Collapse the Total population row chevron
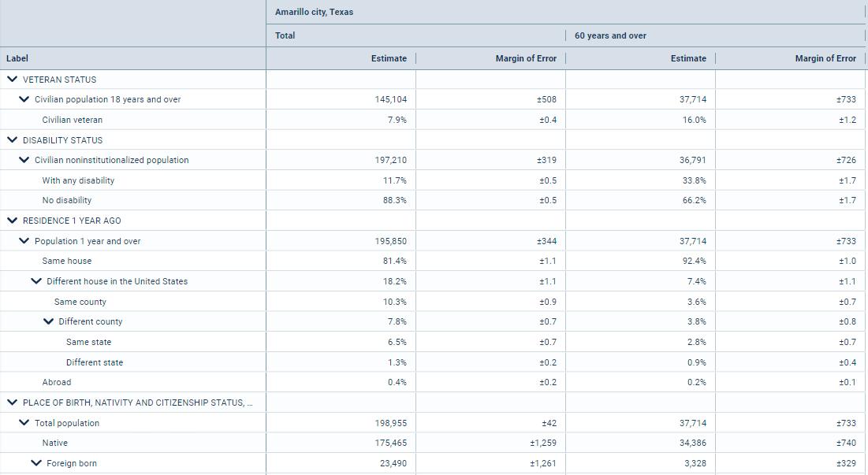The height and width of the screenshot is (475, 868). click(x=24, y=423)
